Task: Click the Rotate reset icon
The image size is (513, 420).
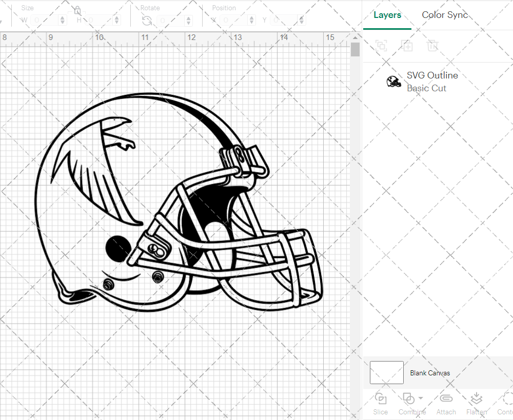Action: click(x=146, y=19)
